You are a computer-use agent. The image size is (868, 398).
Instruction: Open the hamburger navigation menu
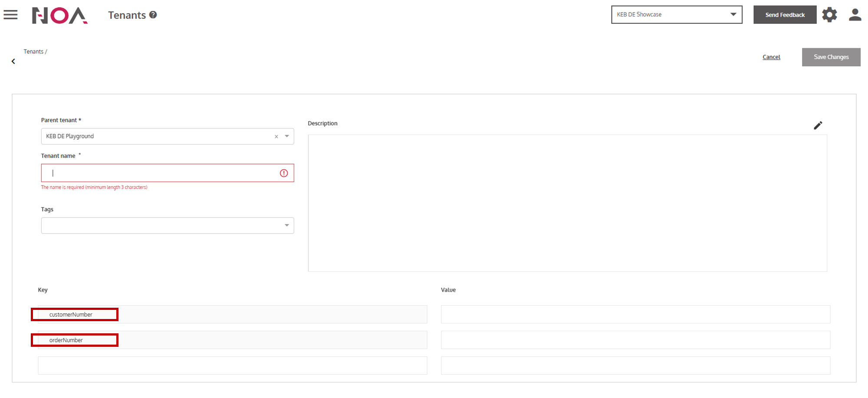point(10,15)
